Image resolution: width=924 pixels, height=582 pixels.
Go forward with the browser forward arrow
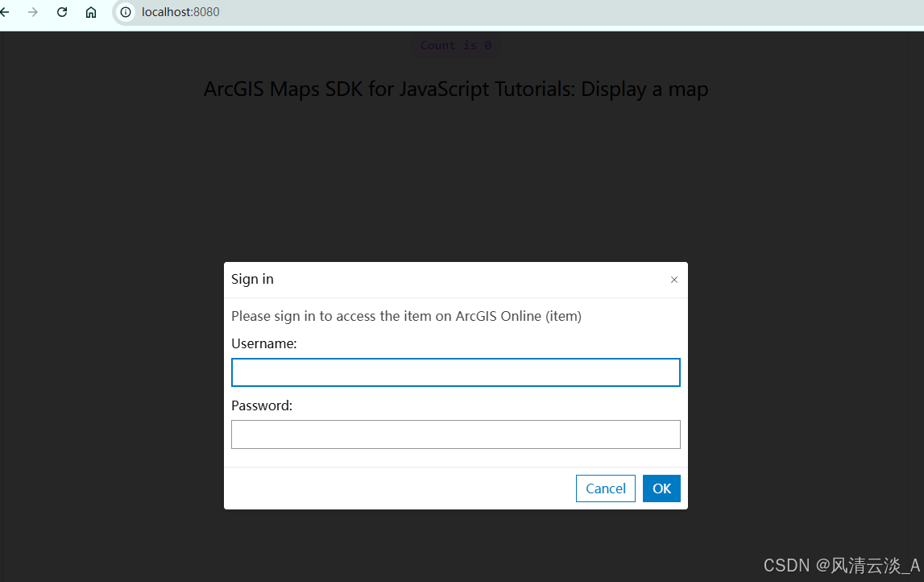click(32, 12)
